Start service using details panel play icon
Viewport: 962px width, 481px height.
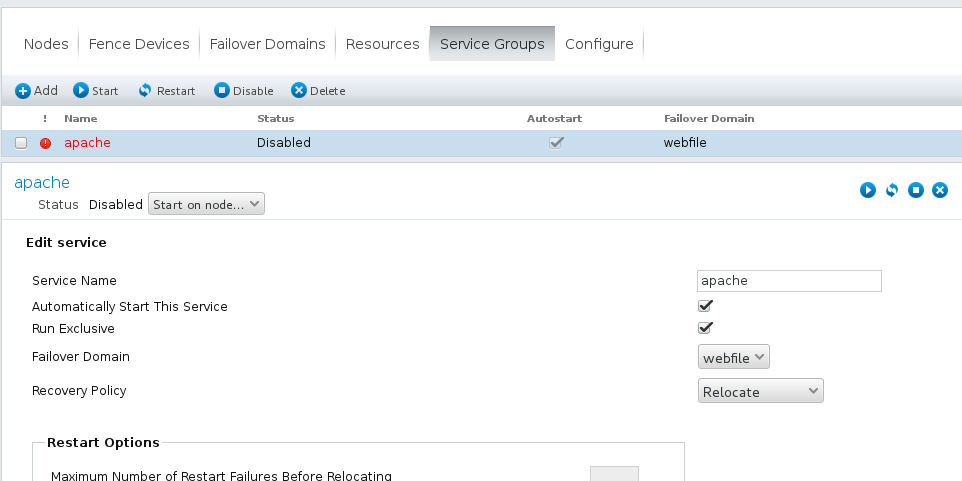pos(868,190)
